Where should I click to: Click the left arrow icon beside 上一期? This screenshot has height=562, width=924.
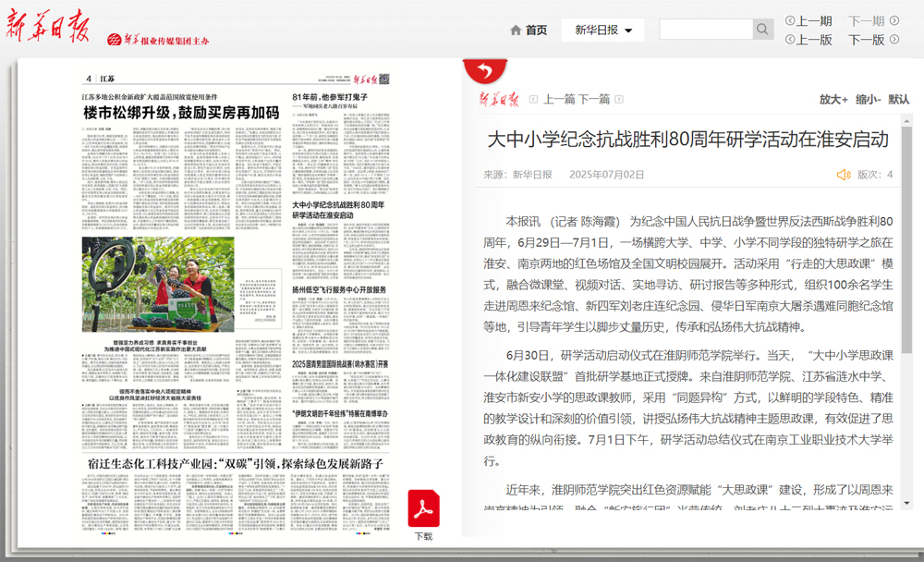[789, 21]
